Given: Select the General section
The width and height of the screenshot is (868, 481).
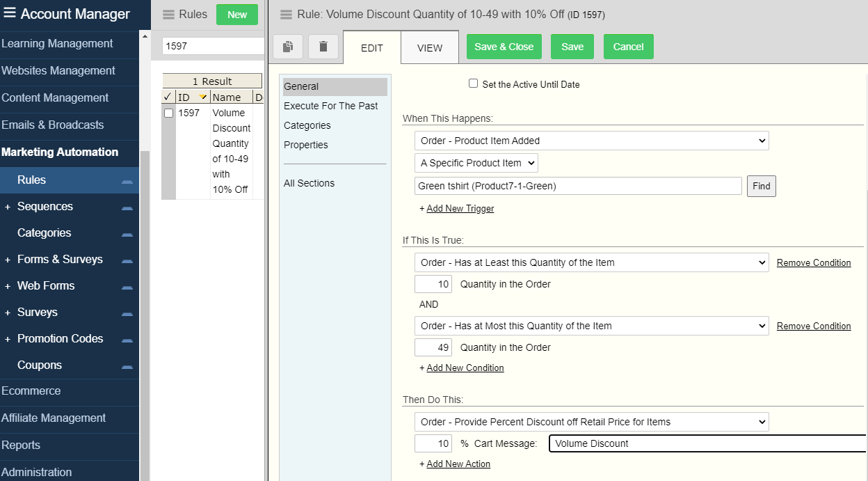Looking at the screenshot, I should [335, 87].
